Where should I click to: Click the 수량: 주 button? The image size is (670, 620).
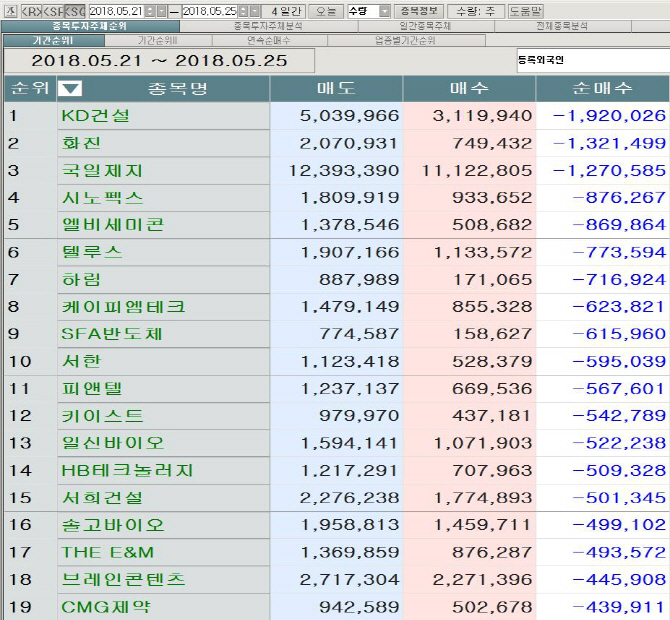click(476, 11)
